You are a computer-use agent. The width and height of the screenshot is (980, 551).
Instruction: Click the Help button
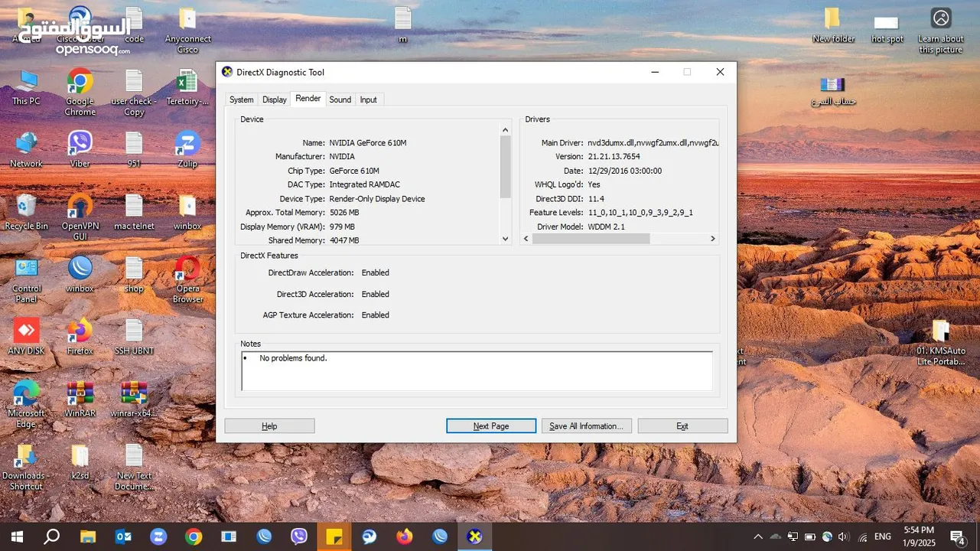pyautogui.click(x=269, y=426)
